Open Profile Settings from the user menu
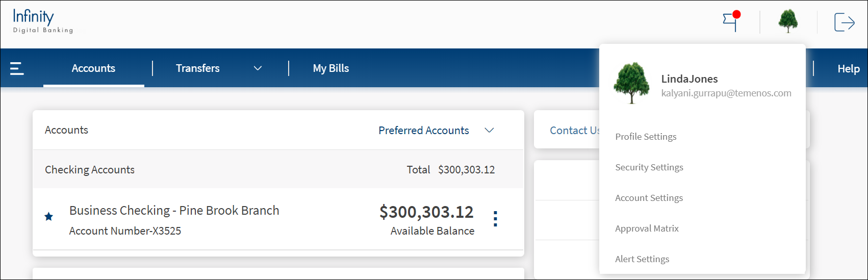The image size is (868, 280). [x=646, y=137]
